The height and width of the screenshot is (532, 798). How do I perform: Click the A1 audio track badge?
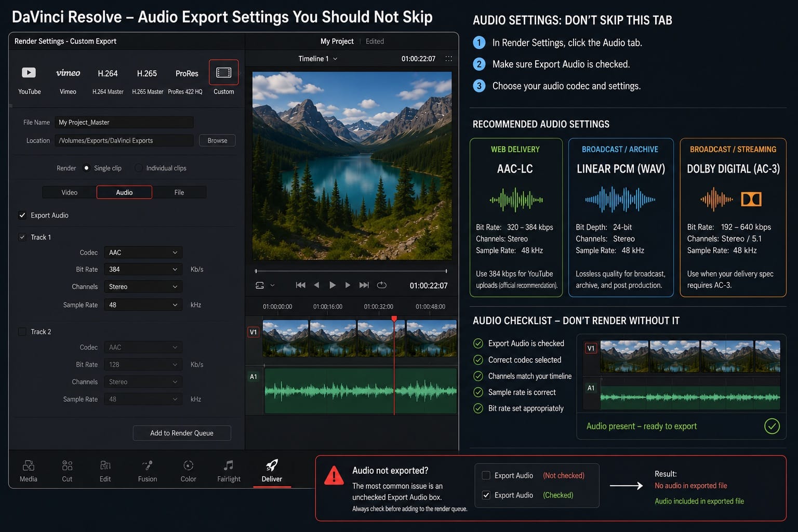coord(254,377)
